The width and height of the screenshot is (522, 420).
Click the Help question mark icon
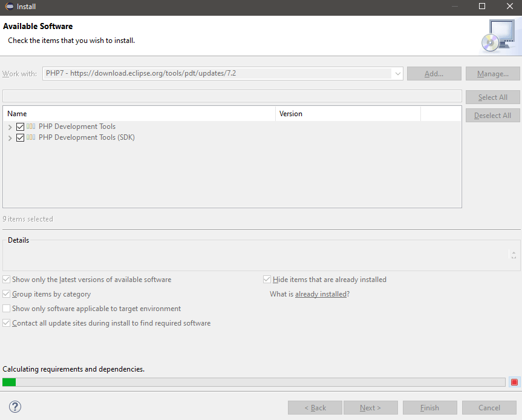15,407
